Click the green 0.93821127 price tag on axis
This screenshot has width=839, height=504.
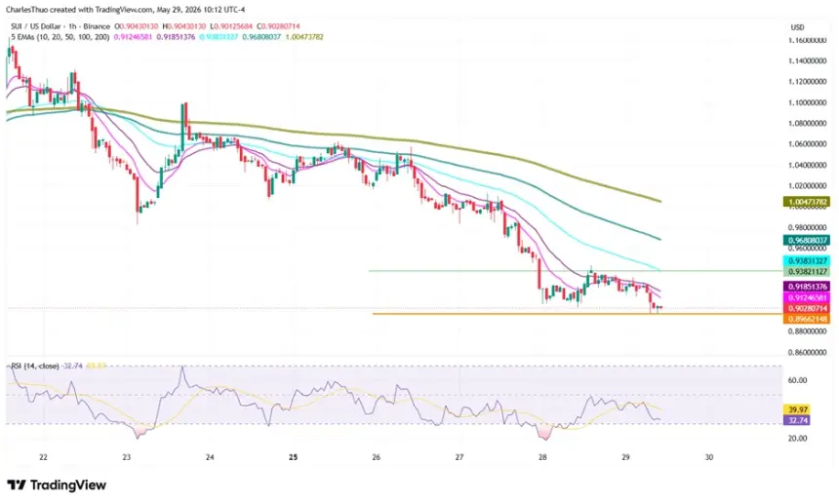coord(807,272)
